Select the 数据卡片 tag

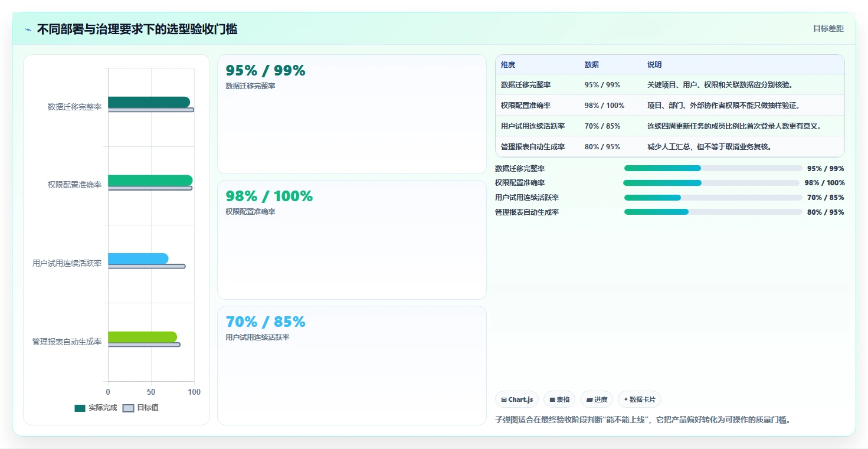point(640,399)
